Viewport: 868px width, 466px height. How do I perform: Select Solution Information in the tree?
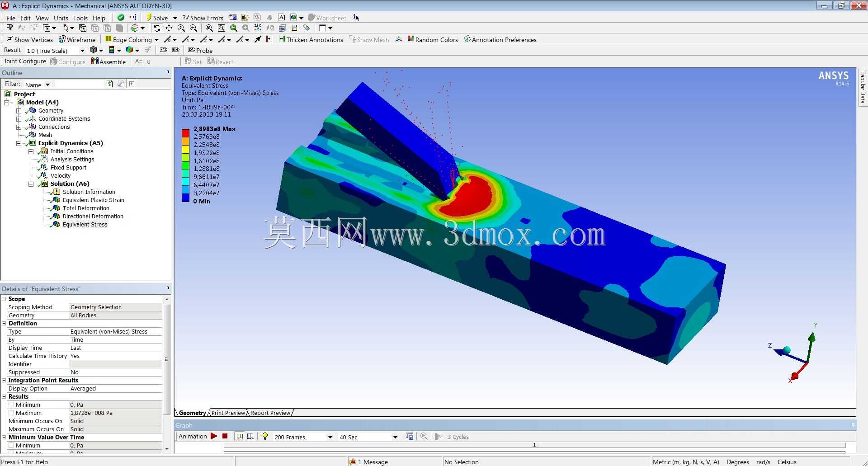pyautogui.click(x=89, y=192)
